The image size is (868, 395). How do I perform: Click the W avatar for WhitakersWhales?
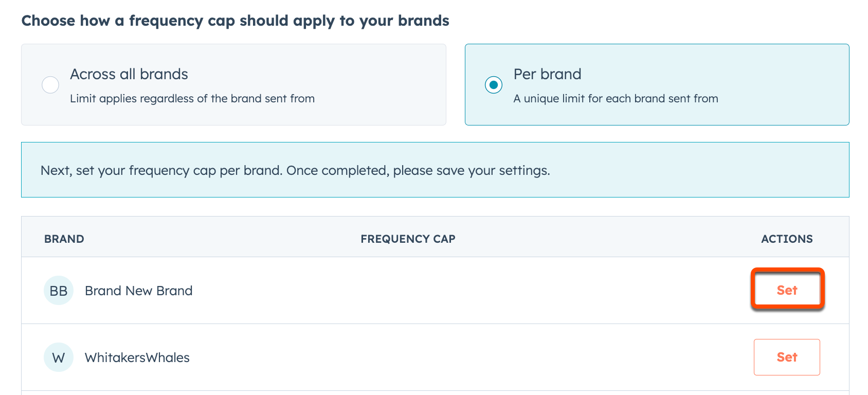[58, 357]
